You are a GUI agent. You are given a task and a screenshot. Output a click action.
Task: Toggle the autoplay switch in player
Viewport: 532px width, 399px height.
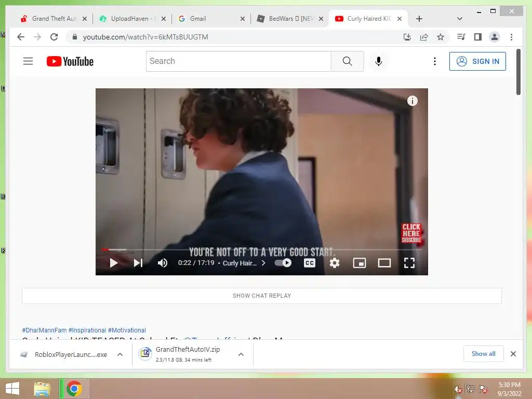pyautogui.click(x=283, y=263)
